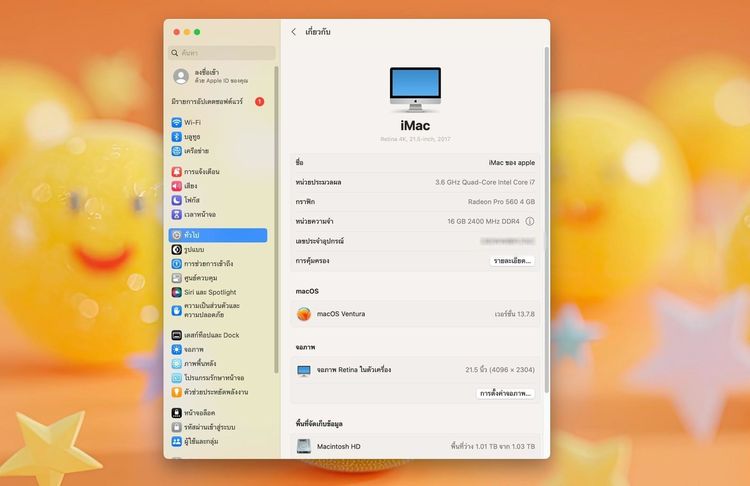Go back using the chevron beside เกี่ยวกับ
The height and width of the screenshot is (486, 750).
pos(293,32)
